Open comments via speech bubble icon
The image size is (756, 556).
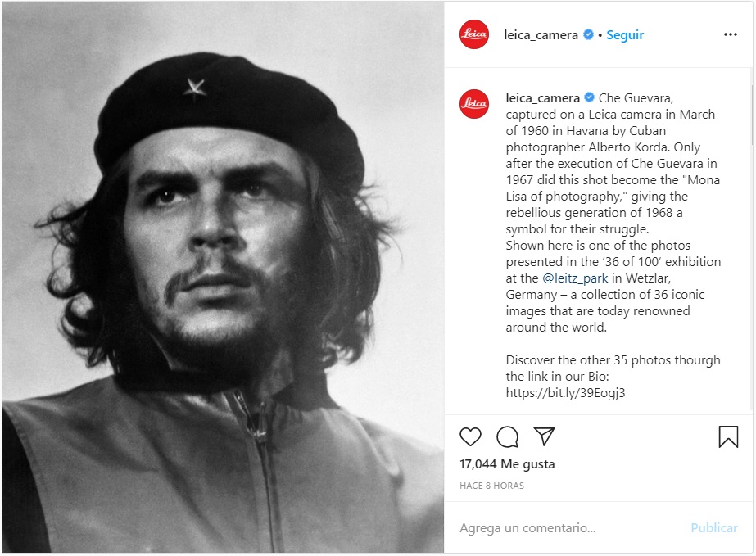508,436
